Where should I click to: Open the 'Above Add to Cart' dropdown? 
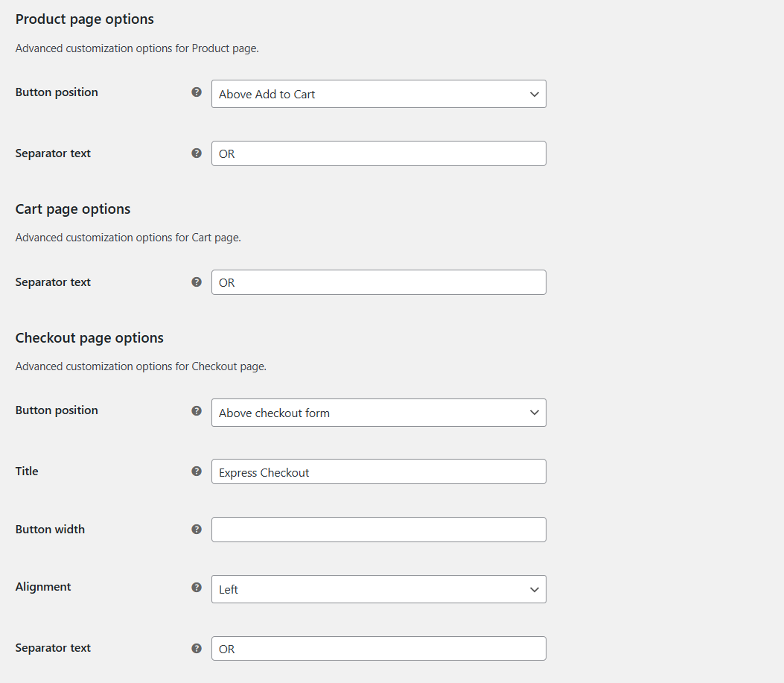point(378,94)
